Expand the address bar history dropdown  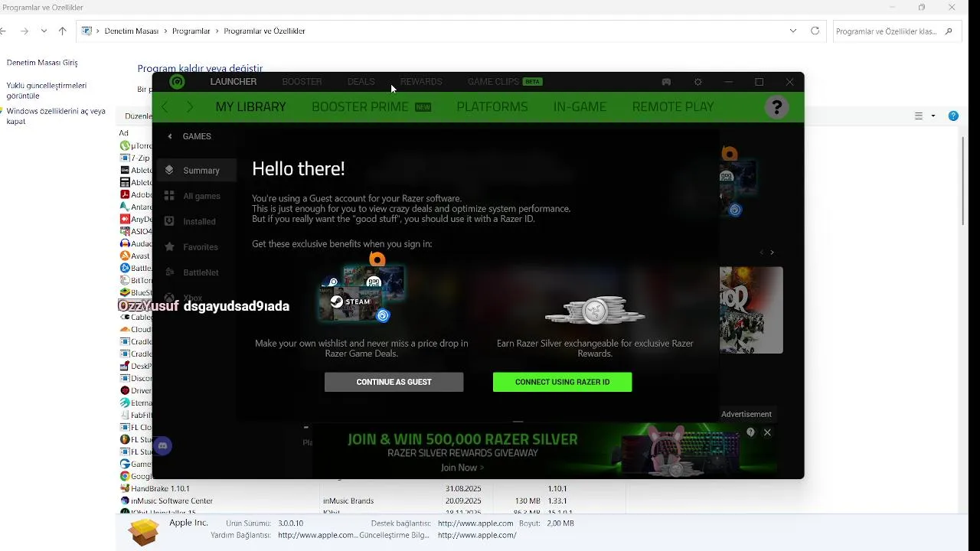(793, 31)
